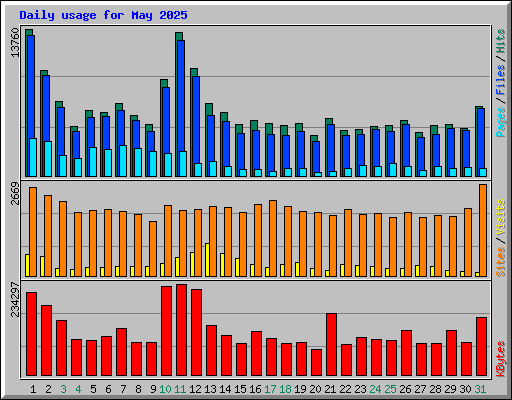Click day 9 on the x-axis
This screenshot has height=400, width=512.
(x=153, y=389)
